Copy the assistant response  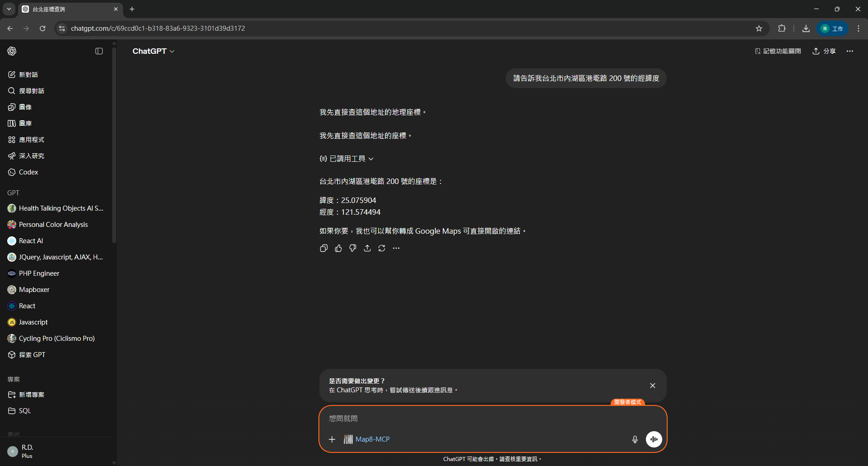324,248
